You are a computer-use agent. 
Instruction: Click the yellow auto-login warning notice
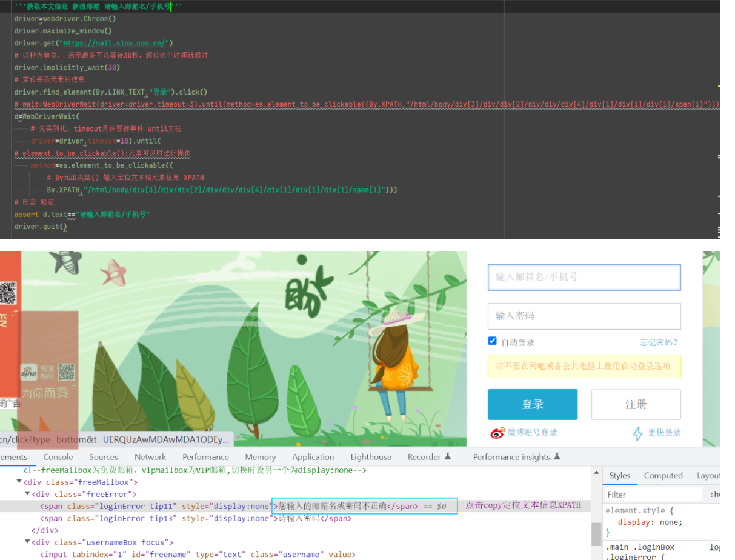click(x=584, y=367)
